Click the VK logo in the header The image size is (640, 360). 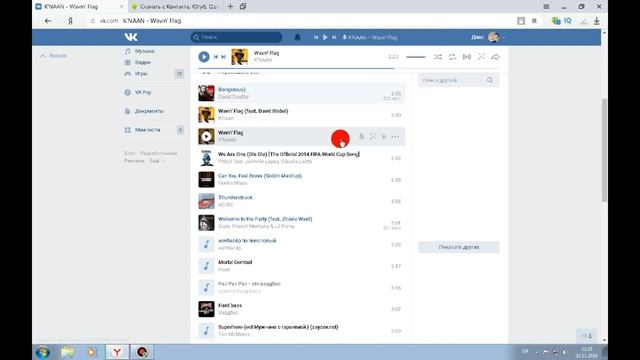131,37
